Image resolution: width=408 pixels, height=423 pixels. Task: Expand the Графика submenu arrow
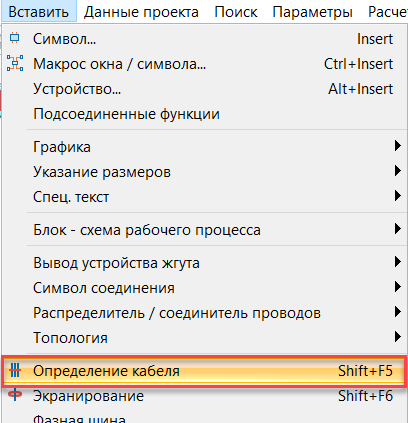(x=397, y=146)
